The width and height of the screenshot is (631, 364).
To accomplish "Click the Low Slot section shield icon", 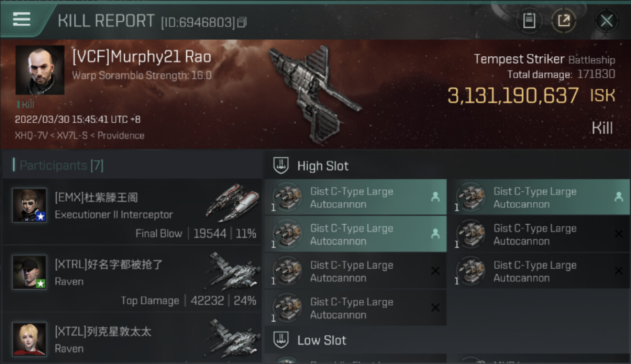I will coord(282,340).
